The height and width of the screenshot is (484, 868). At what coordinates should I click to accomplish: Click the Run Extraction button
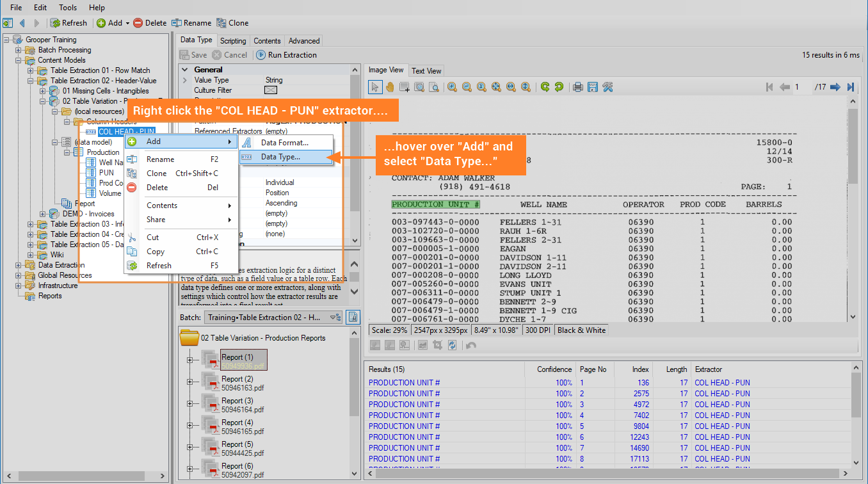coord(286,55)
